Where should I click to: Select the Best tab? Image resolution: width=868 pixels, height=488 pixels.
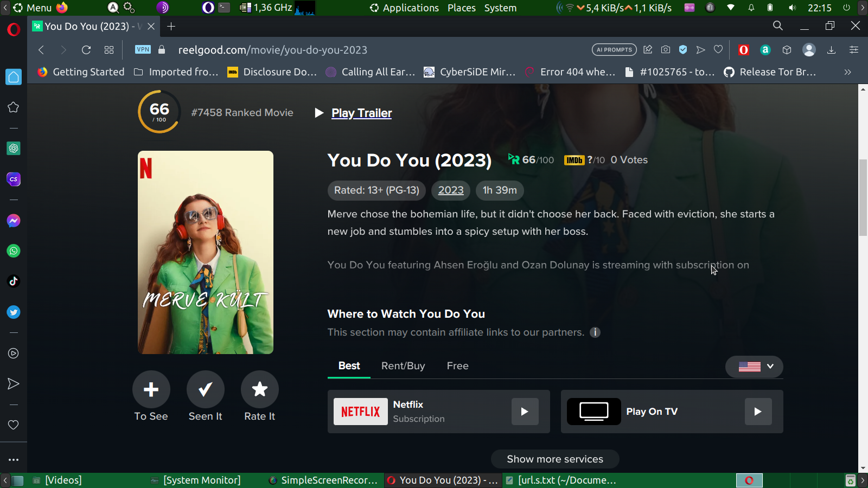click(x=349, y=366)
